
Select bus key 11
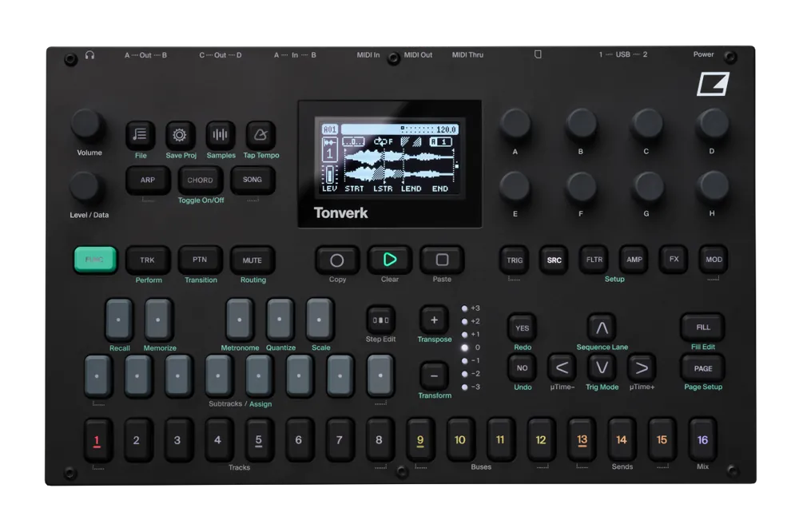[x=500, y=440]
